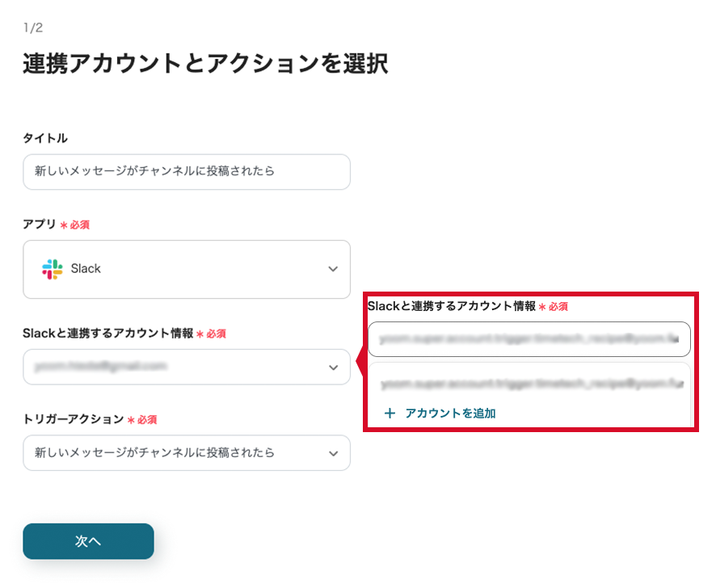Viewport: 716px width, 588px height.
Task: Click the タイトル text input field
Action: 187,172
